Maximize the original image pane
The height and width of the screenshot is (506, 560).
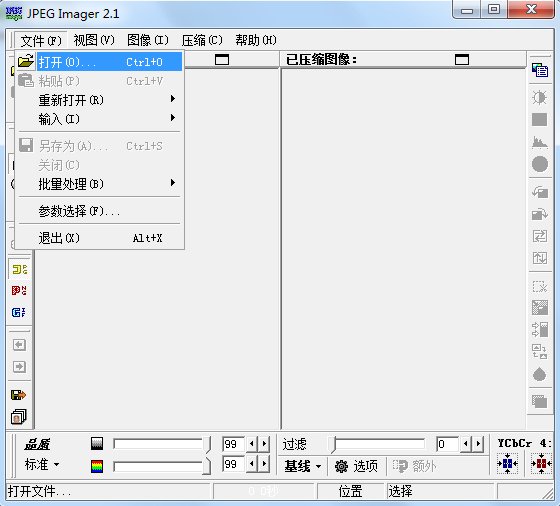pyautogui.click(x=222, y=60)
